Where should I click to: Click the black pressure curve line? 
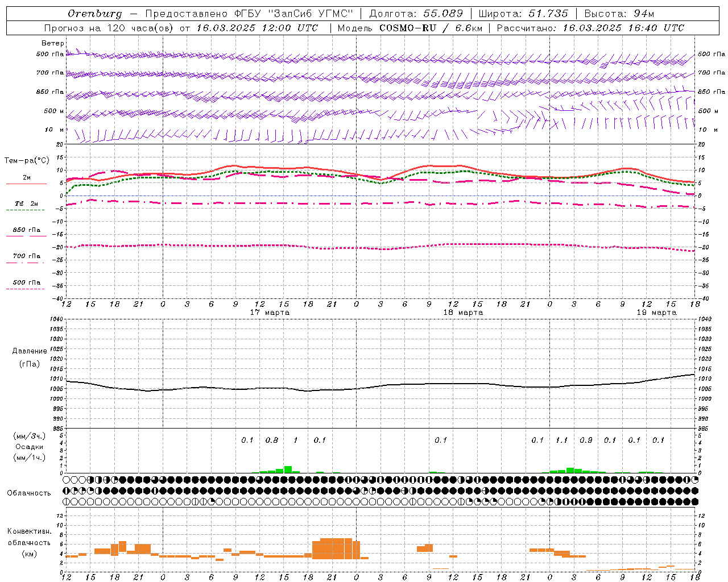380,385
